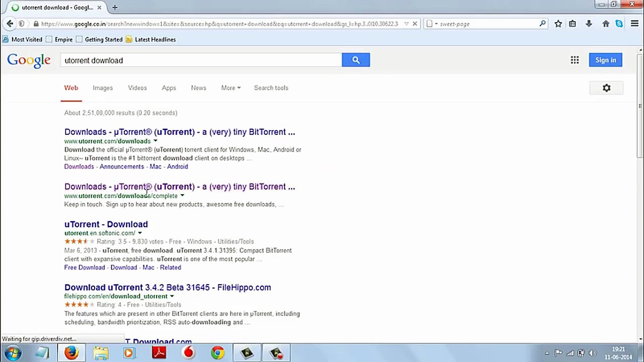Click the browser back arrow button
The image size is (644, 362).
tap(10, 24)
